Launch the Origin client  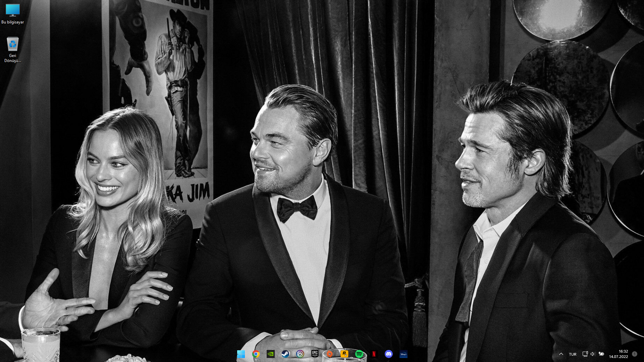[x=330, y=354]
